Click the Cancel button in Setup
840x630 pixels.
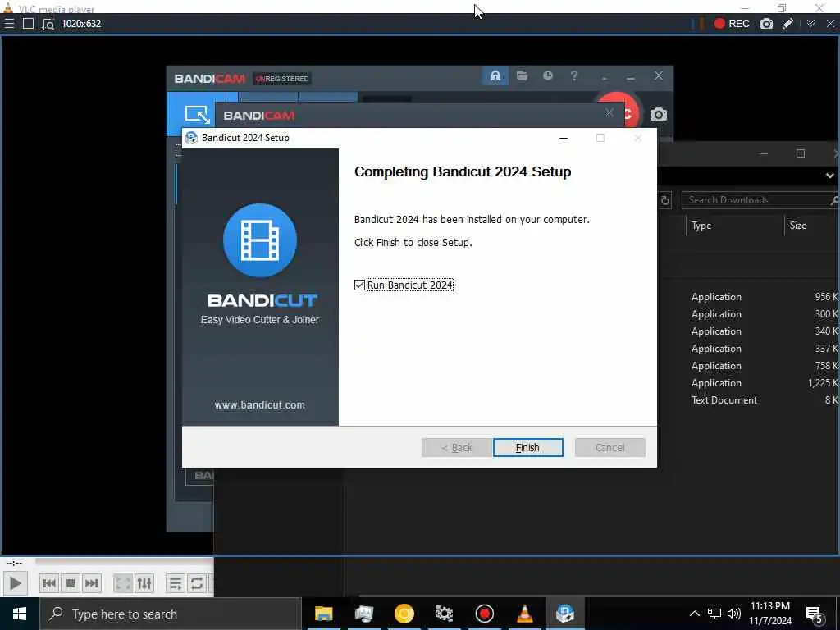[609, 447]
